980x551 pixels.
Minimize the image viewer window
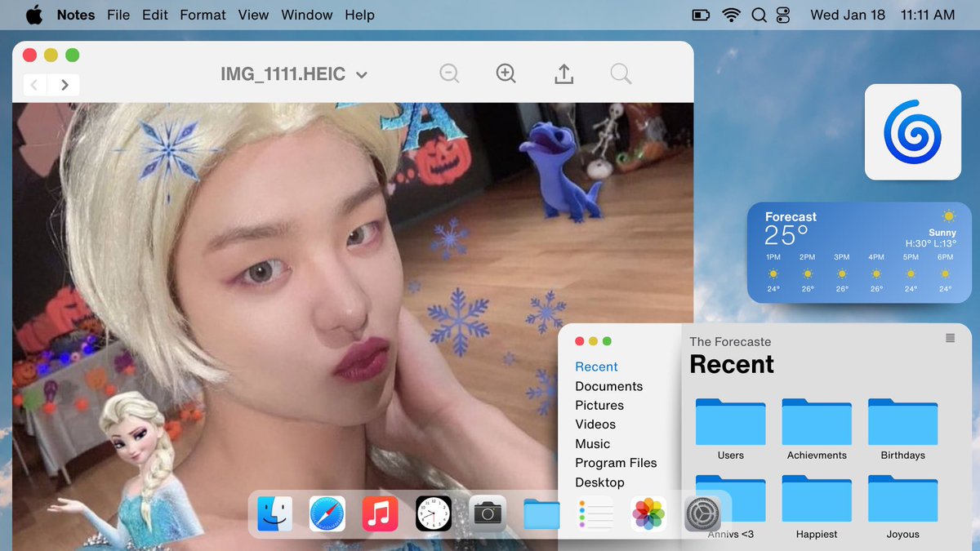51,56
